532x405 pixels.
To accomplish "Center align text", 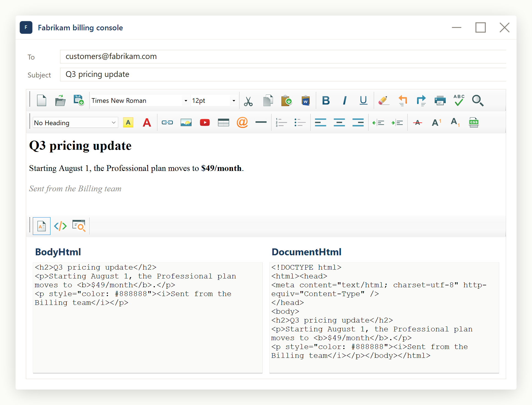I will 339,123.
